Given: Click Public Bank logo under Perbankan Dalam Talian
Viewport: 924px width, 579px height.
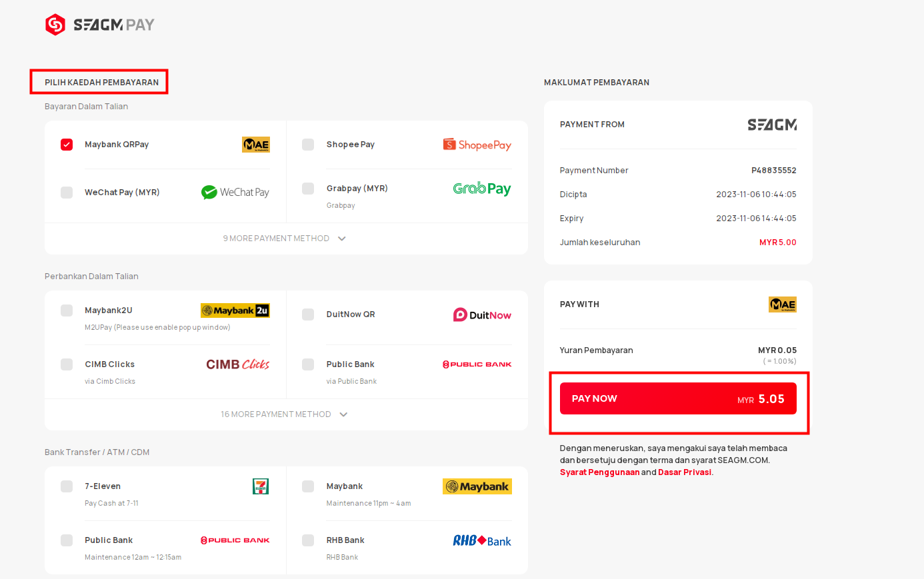Looking at the screenshot, I should tap(477, 364).
